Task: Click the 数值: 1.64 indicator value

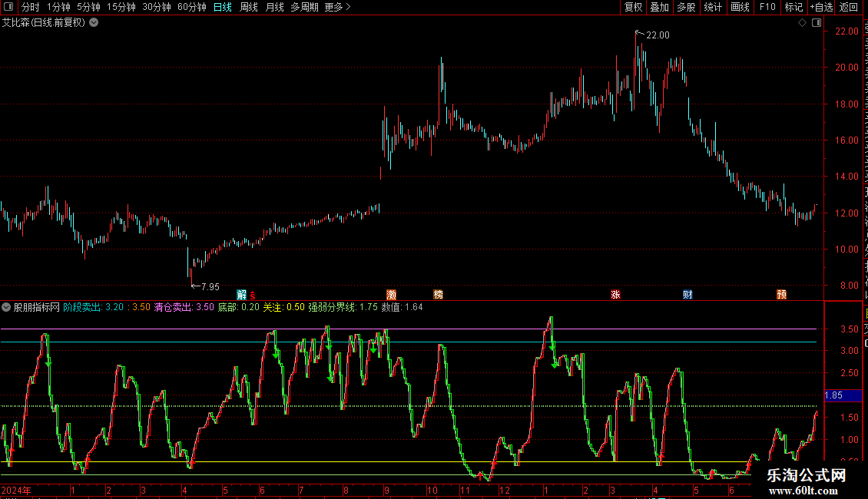Action: pyautogui.click(x=402, y=307)
